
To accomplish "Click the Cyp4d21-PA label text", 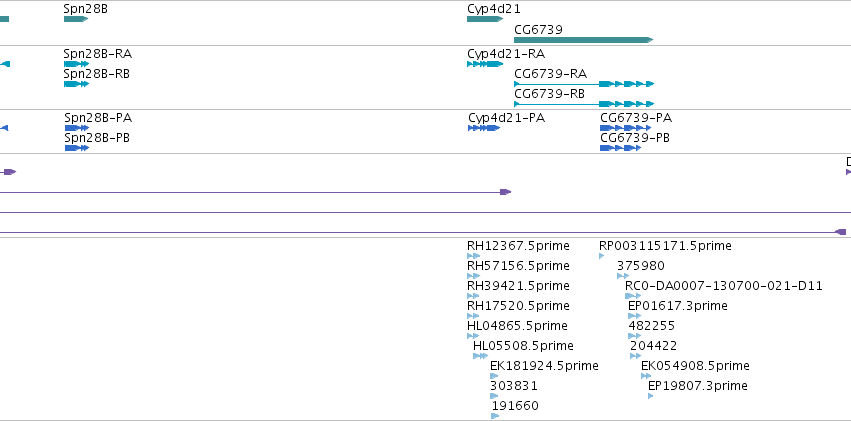I will coord(507,118).
